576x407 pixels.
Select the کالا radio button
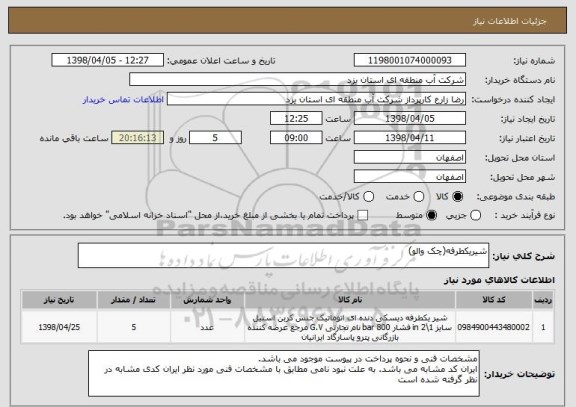tap(458, 197)
